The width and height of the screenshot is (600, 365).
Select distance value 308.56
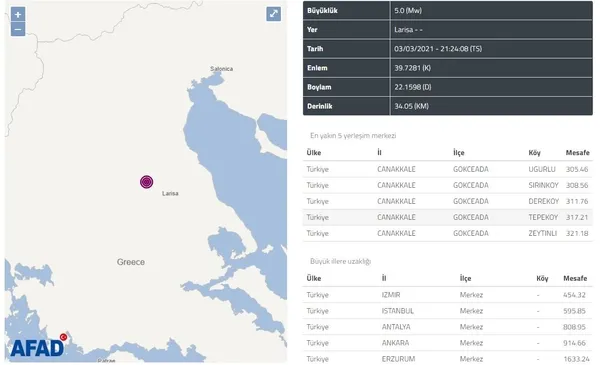point(577,185)
